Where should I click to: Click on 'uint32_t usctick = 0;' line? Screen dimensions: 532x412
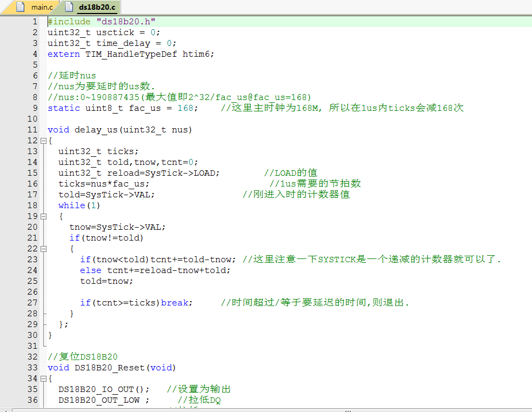[104, 32]
